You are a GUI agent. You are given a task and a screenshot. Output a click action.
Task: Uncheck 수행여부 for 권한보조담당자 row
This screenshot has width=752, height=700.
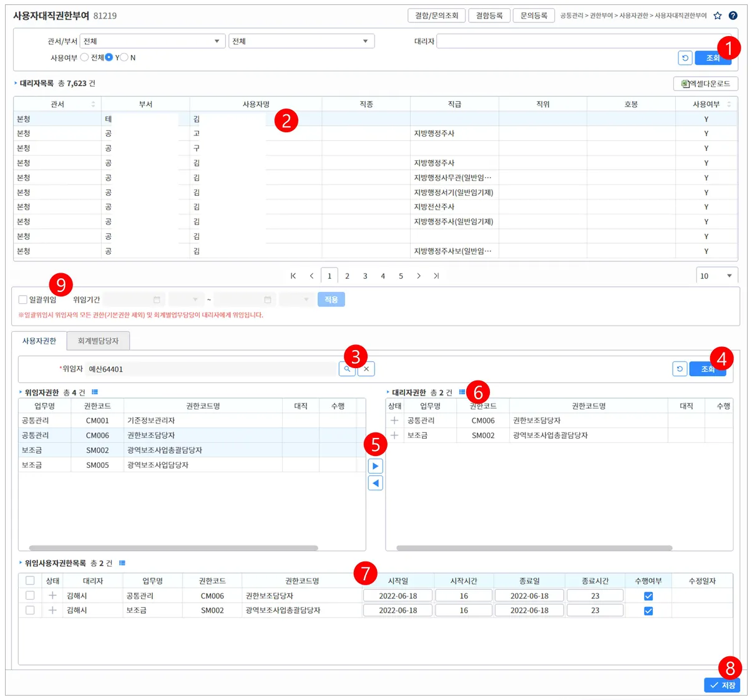[648, 596]
